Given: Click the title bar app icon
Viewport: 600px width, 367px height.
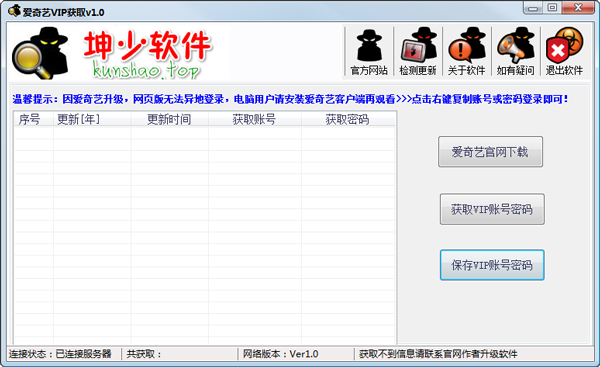Looking at the screenshot, I should click(14, 11).
